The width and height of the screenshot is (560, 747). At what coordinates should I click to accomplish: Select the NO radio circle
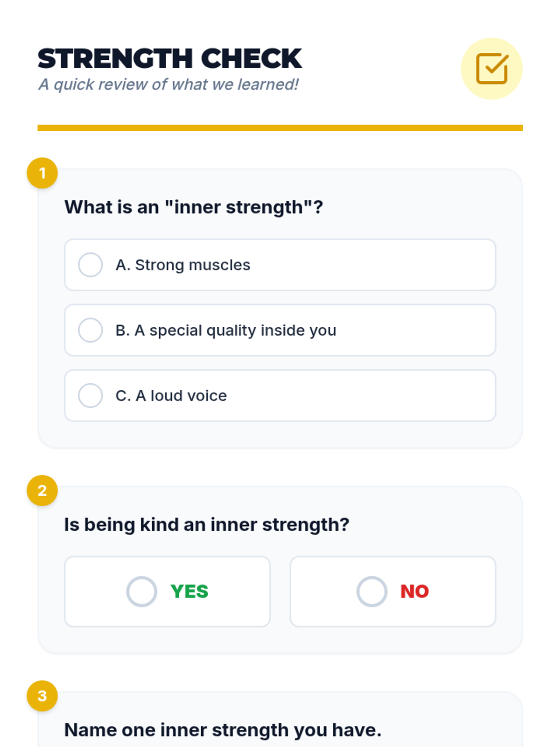[372, 592]
